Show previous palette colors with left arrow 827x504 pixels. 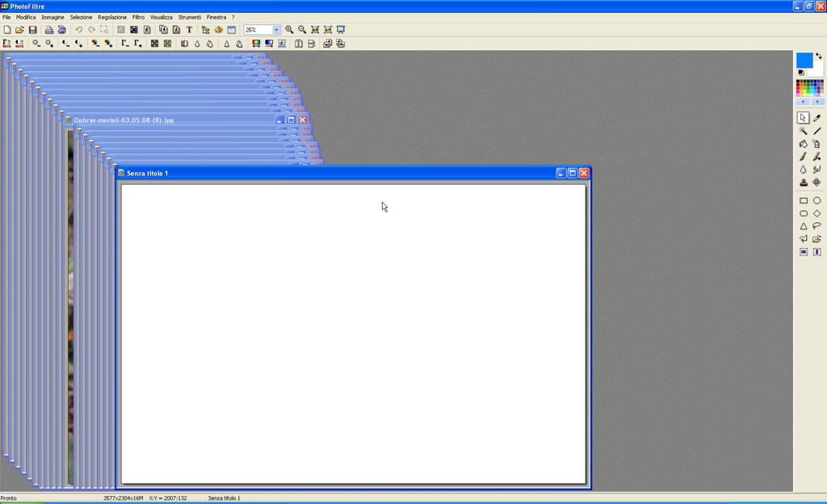(x=803, y=102)
